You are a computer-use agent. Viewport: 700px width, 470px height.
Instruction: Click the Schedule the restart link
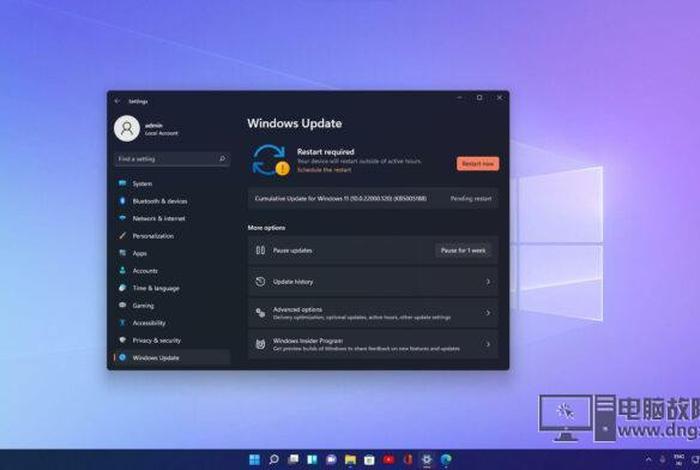coord(324,170)
